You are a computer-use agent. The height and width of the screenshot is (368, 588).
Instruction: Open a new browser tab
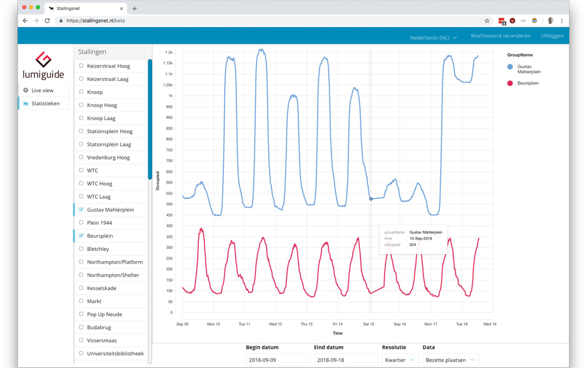134,9
